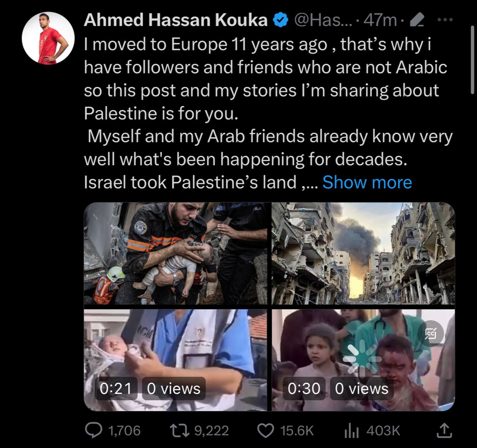Viewport: 477px width, 448px height.
Task: Click the share upload arrow icon
Action: (x=444, y=430)
